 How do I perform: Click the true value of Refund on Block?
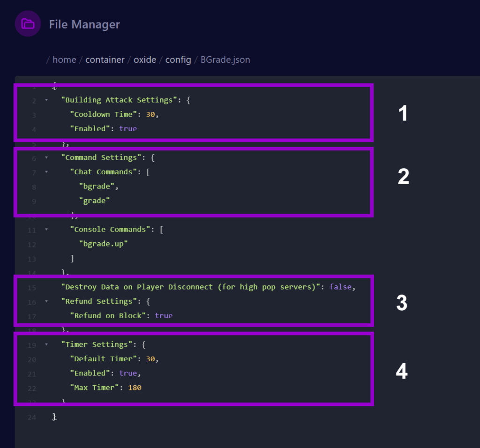point(164,315)
